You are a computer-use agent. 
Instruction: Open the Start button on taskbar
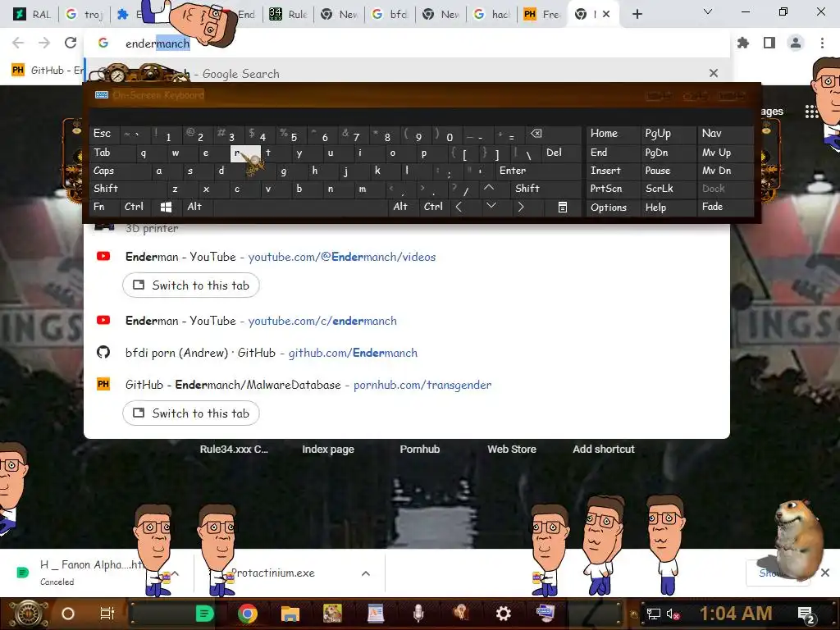pos(28,614)
